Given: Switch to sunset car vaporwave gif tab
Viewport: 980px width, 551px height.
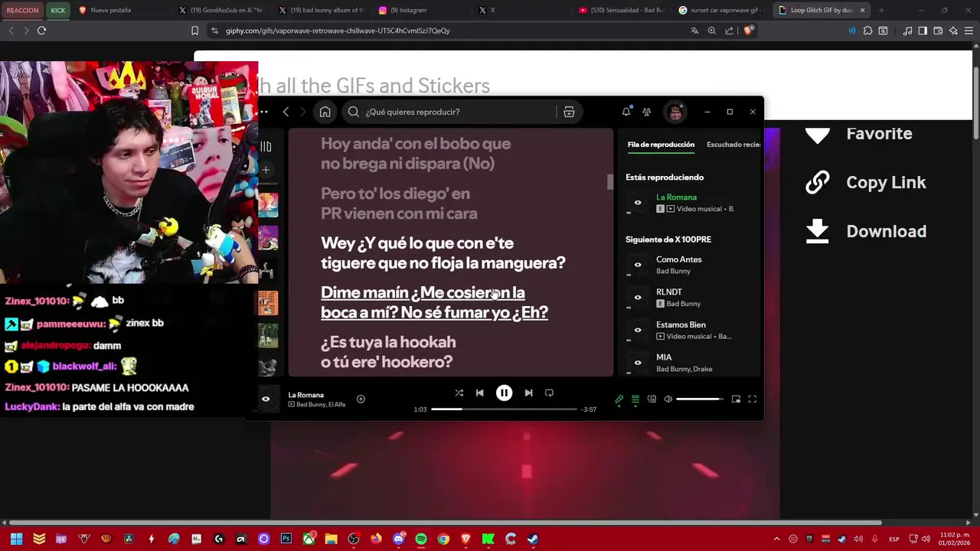Looking at the screenshot, I should (721, 10).
